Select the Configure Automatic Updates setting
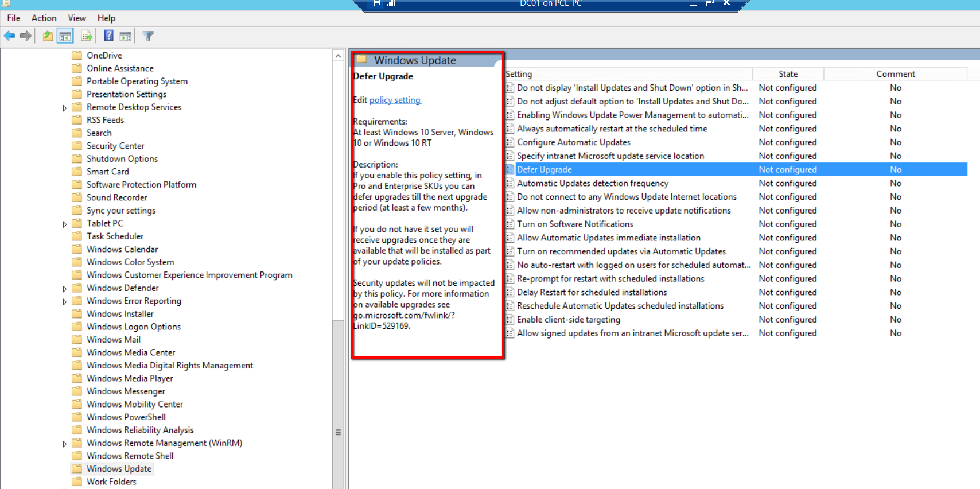 (573, 142)
